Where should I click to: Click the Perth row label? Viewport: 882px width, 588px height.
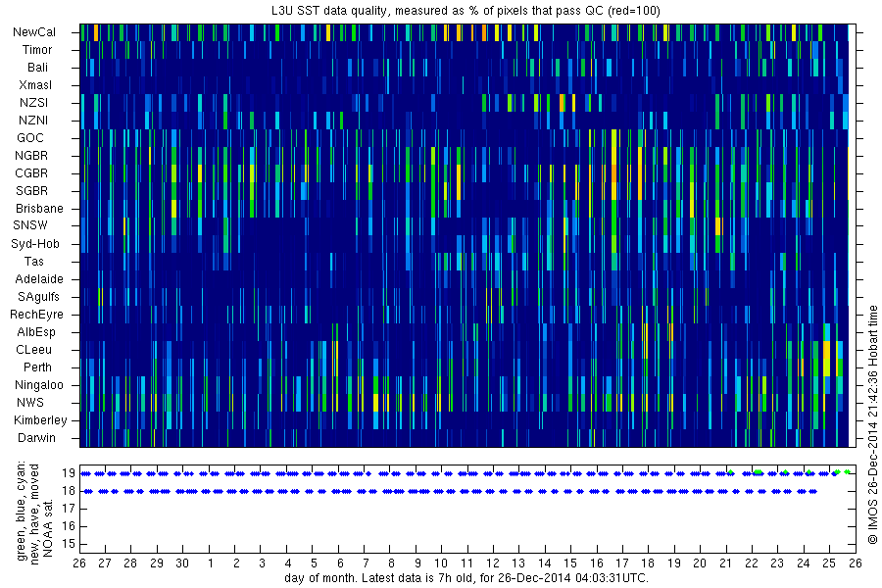pos(37,367)
